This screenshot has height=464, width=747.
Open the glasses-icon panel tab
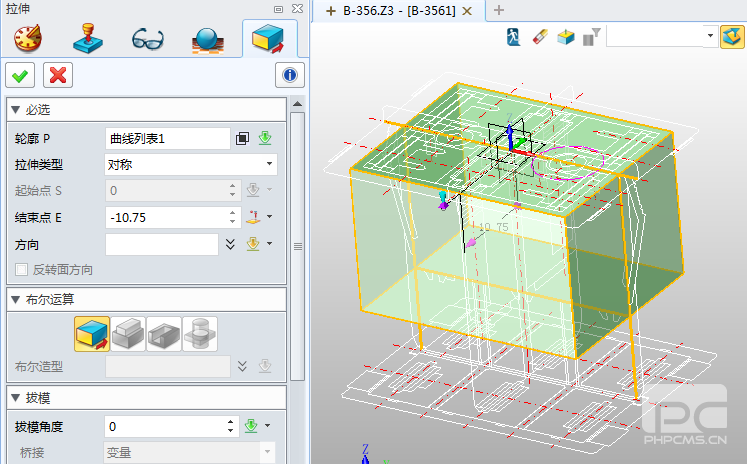[x=149, y=38]
